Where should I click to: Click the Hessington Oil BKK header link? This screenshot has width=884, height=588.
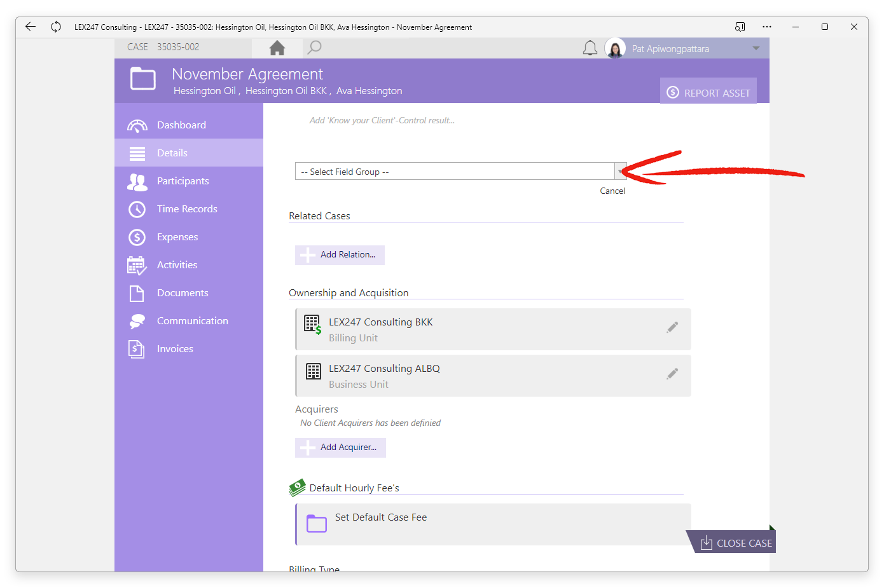(286, 91)
